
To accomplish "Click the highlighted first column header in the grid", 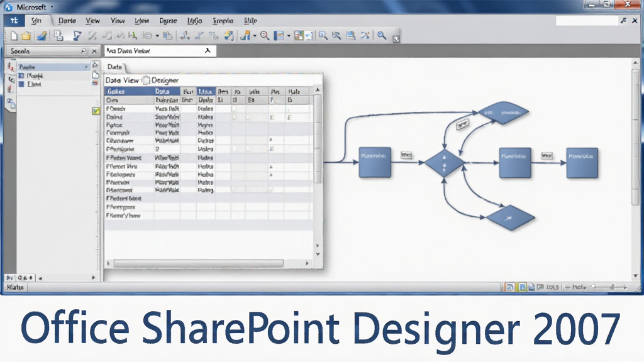I will pyautogui.click(x=129, y=91).
